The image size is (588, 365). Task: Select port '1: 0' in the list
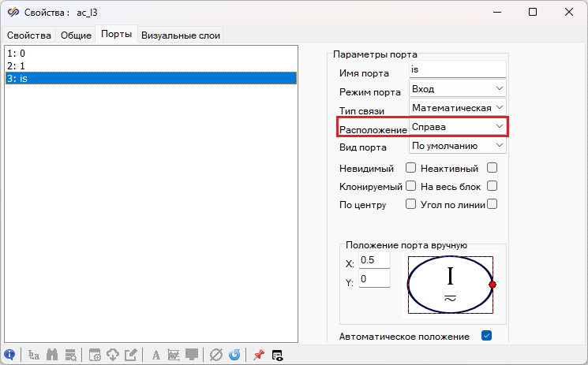(150, 53)
